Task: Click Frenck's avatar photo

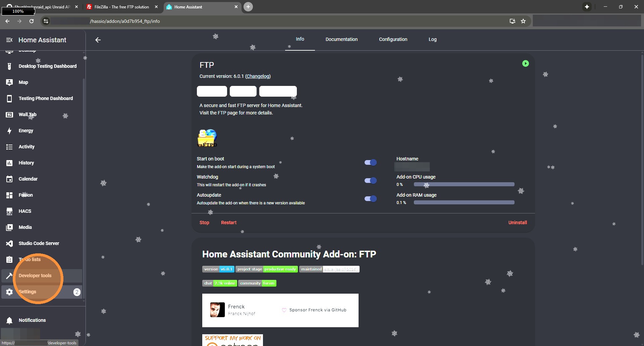Action: 217,310
